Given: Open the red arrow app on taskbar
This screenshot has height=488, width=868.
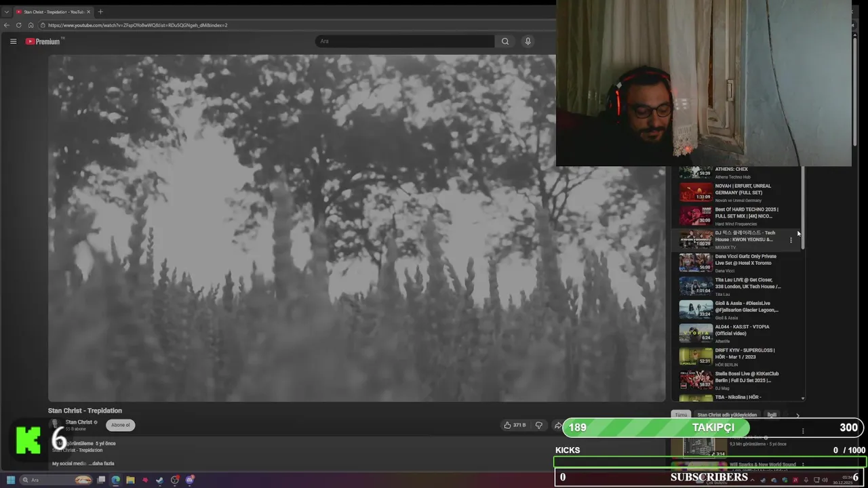Looking at the screenshot, I should (145, 480).
